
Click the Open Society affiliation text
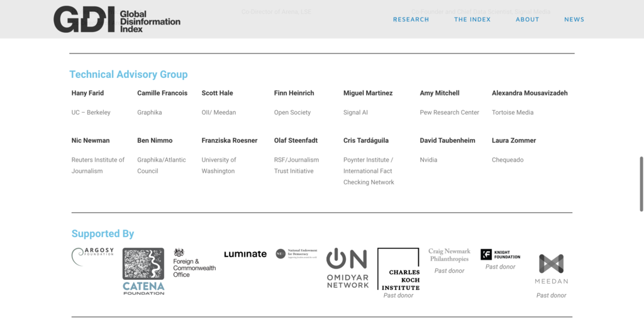[x=292, y=112]
